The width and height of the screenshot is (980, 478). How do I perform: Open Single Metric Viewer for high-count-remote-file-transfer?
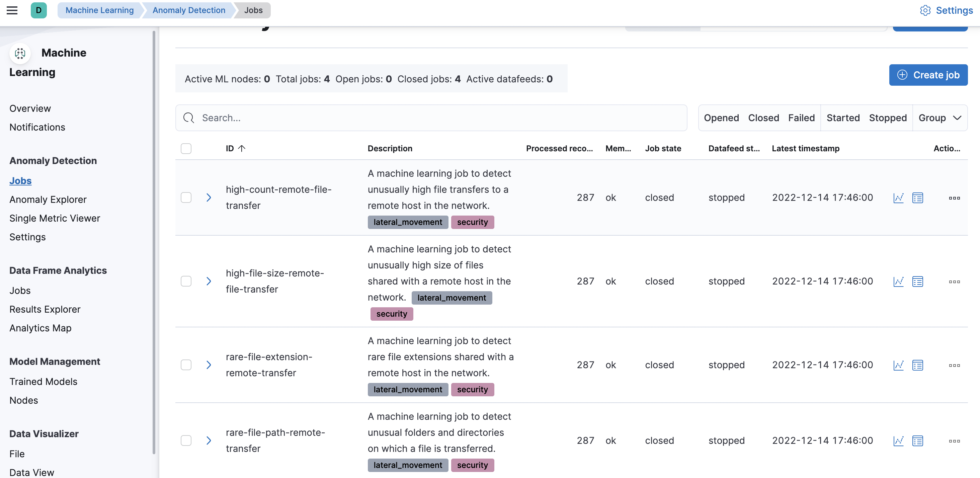[x=898, y=197]
